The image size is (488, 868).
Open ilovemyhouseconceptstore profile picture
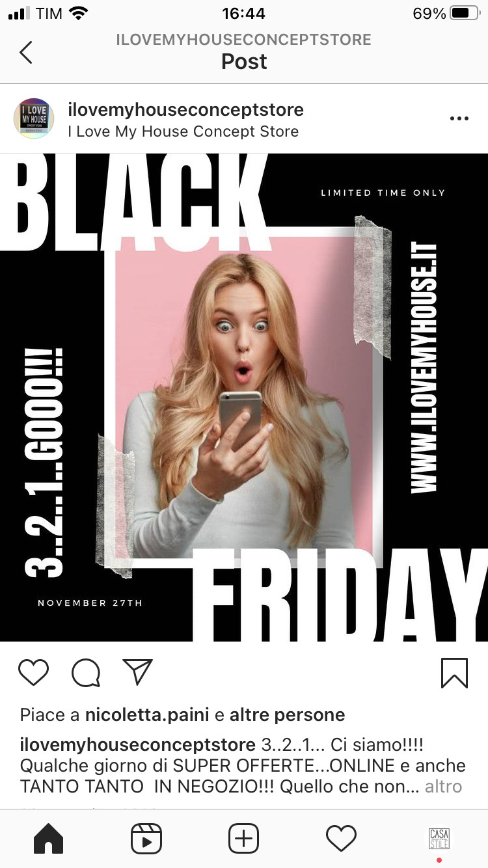34,118
